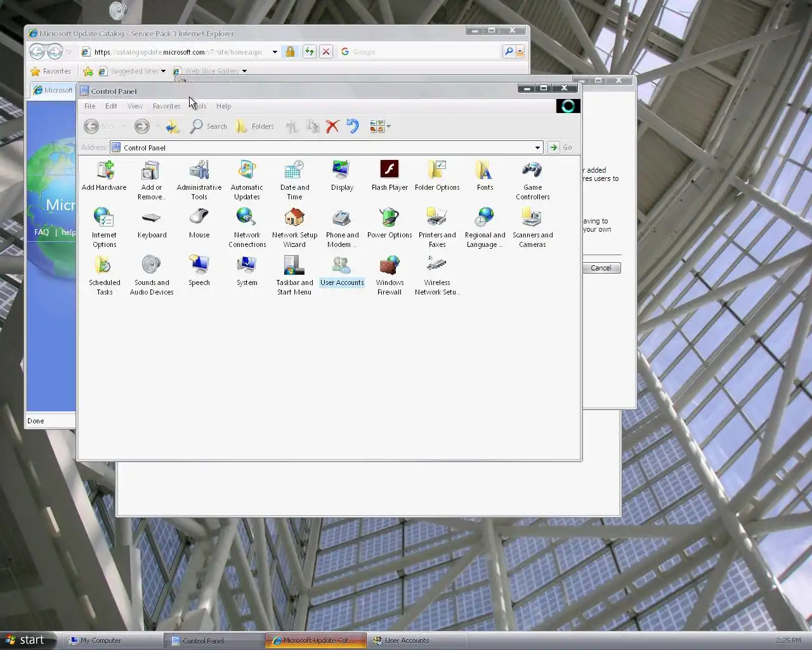The height and width of the screenshot is (650, 812).
Task: Click Internet Explorer stop button
Action: coord(326,51)
